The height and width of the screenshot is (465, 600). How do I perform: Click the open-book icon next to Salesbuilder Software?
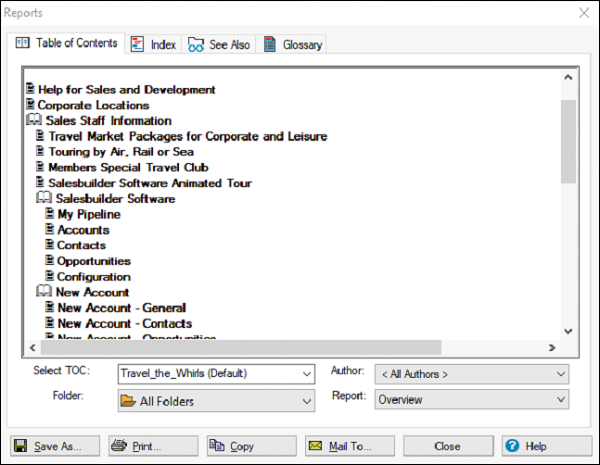44,199
